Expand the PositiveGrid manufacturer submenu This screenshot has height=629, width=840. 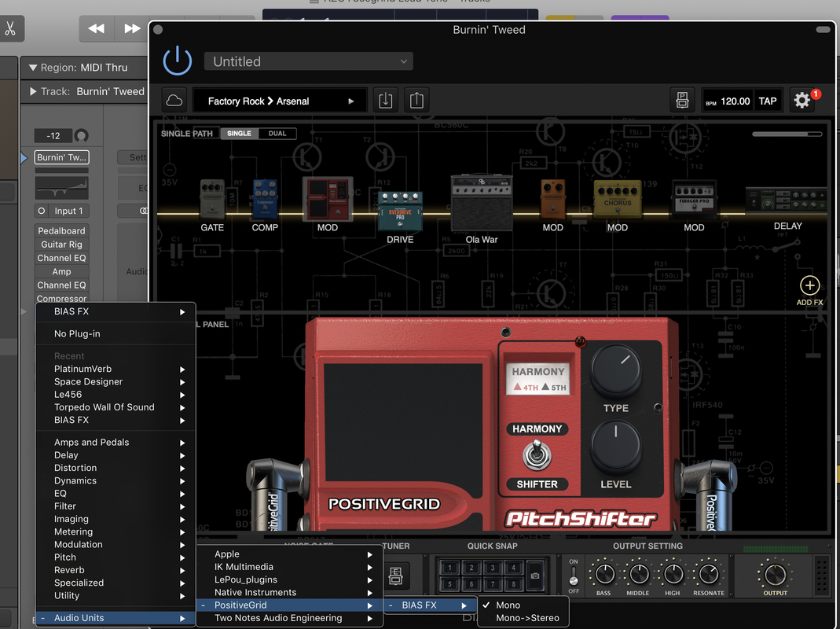[289, 605]
